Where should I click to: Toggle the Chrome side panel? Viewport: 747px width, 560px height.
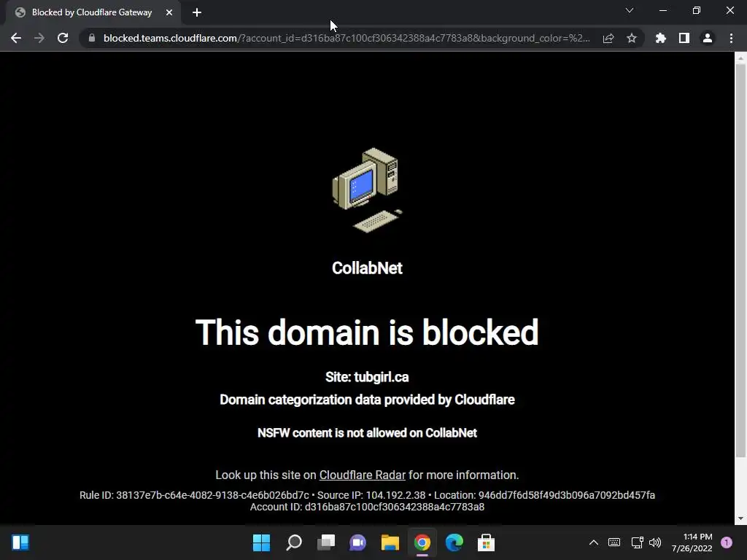coord(684,38)
